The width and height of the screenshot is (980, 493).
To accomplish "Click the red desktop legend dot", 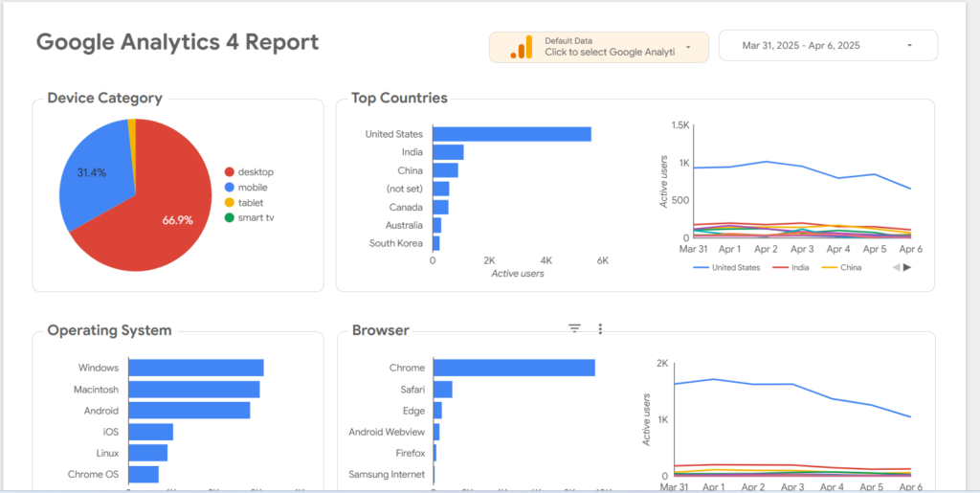I will click(x=229, y=172).
